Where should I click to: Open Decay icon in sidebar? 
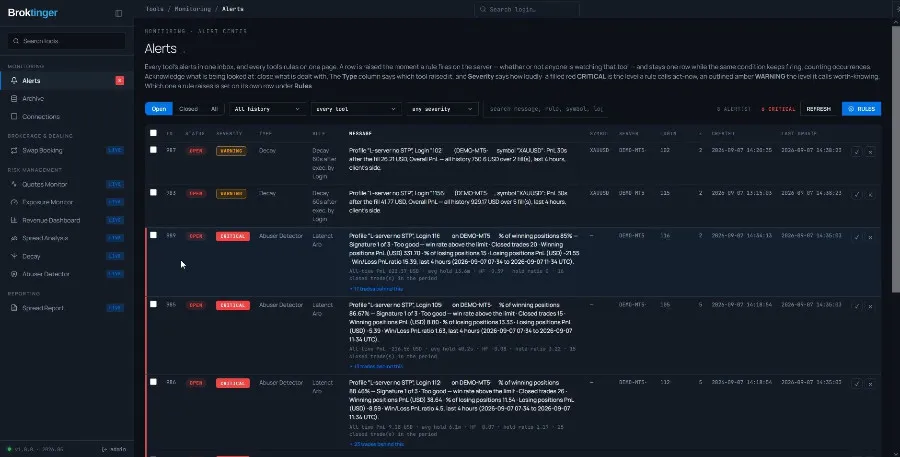point(14,256)
